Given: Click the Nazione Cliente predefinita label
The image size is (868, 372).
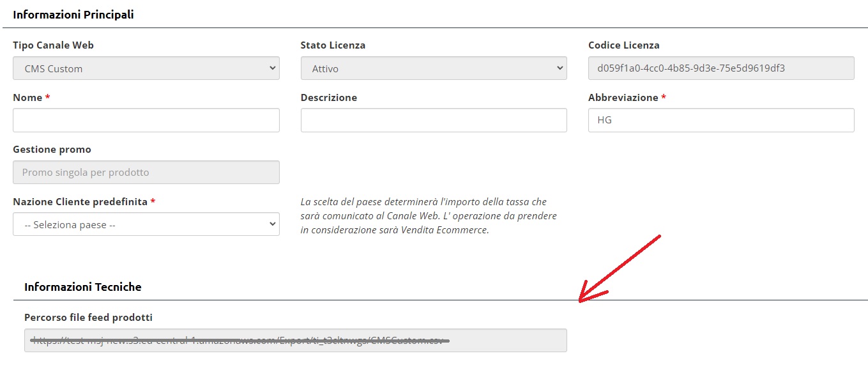Looking at the screenshot, I should pos(80,201).
